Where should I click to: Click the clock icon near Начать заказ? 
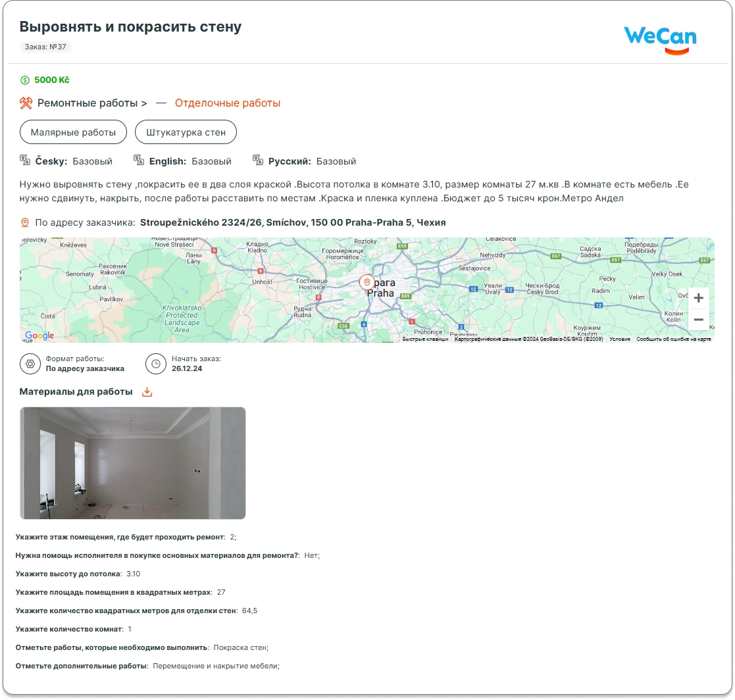point(156,364)
